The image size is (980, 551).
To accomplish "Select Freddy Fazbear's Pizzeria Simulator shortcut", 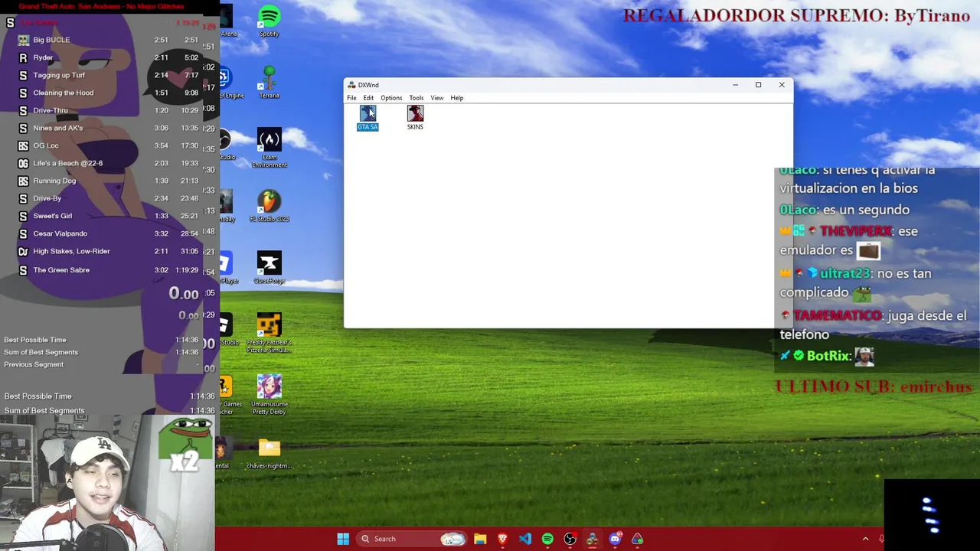I will tap(269, 333).
